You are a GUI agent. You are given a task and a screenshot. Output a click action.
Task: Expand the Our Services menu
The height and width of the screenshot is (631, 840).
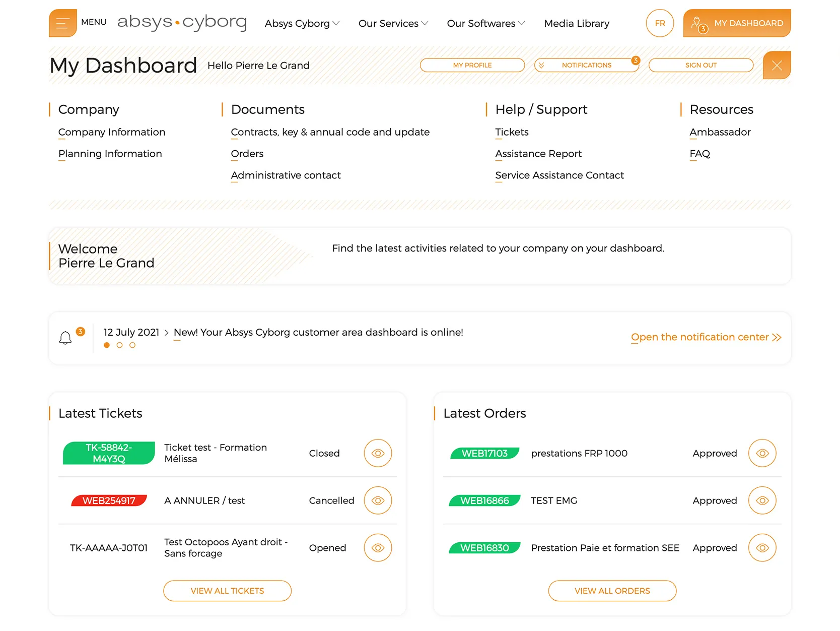393,23
